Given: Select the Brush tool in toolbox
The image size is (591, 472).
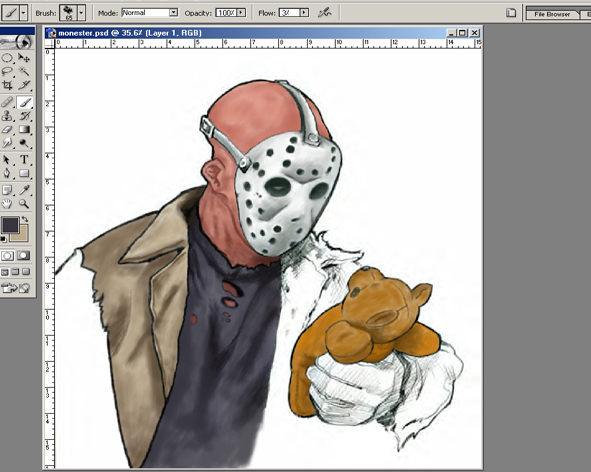Looking at the screenshot, I should tap(24, 102).
